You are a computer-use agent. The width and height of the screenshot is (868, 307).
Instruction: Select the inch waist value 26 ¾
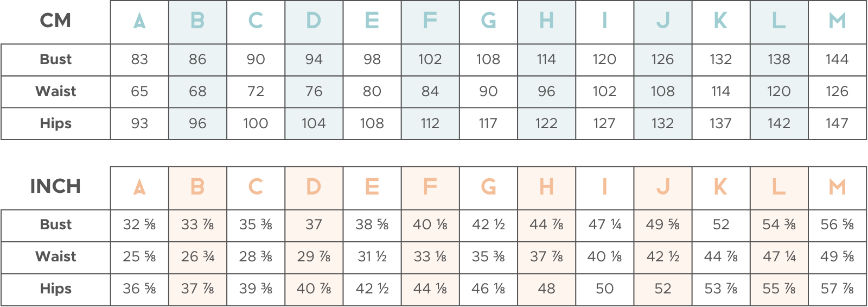click(x=197, y=256)
